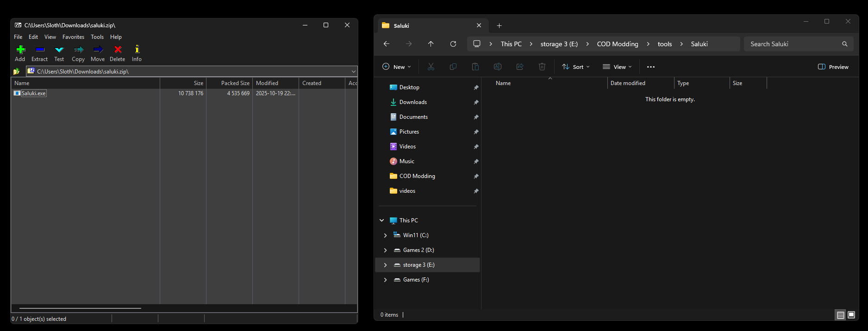
Task: Click the horizontal scrollbar in 7-Zip
Action: pos(80,308)
